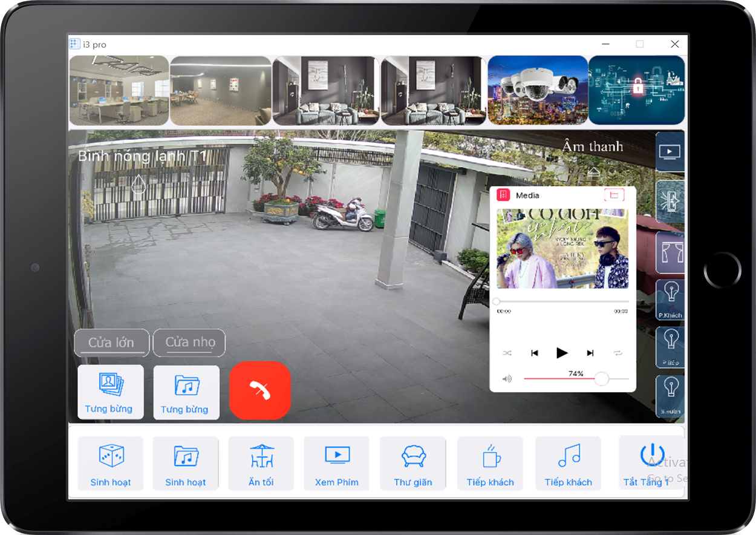Screen dimensions: 756x535
Task: Collapse the Media player window button
Action: [614, 195]
